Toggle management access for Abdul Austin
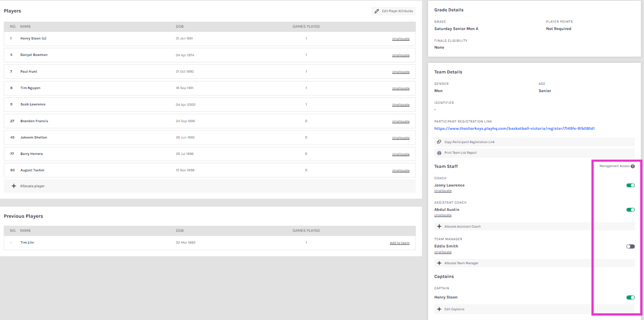 click(x=630, y=210)
